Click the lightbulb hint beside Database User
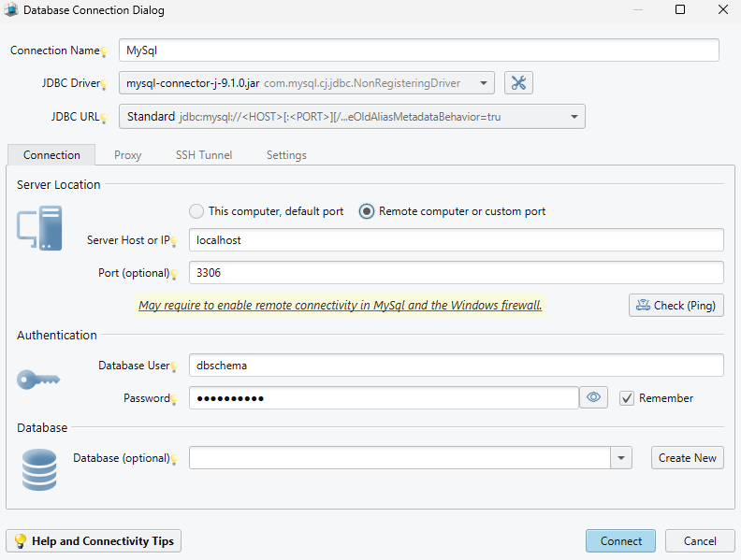The height and width of the screenshot is (560, 741). pyautogui.click(x=174, y=366)
